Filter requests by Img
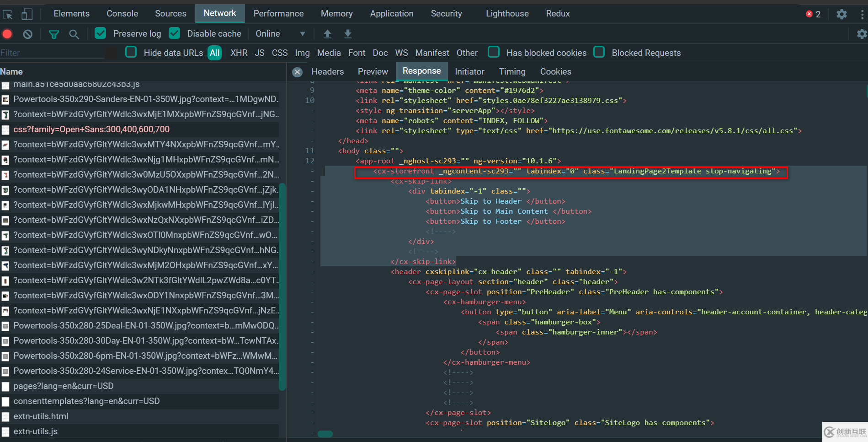The width and height of the screenshot is (868, 442). pyautogui.click(x=302, y=53)
